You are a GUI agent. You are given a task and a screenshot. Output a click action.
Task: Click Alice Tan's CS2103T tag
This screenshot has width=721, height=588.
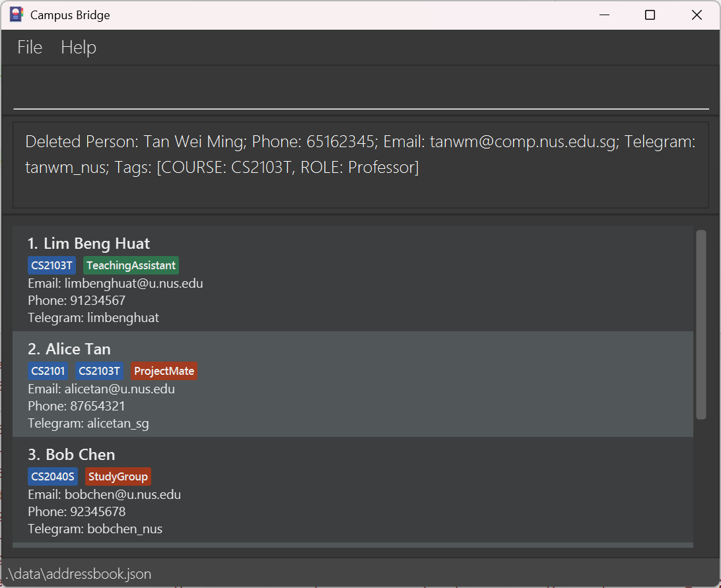pos(99,371)
